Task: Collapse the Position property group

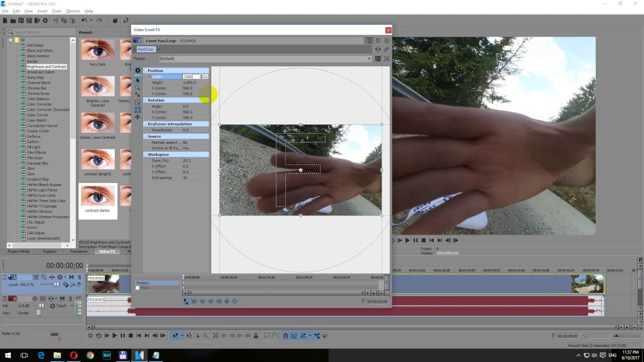Action: point(145,70)
